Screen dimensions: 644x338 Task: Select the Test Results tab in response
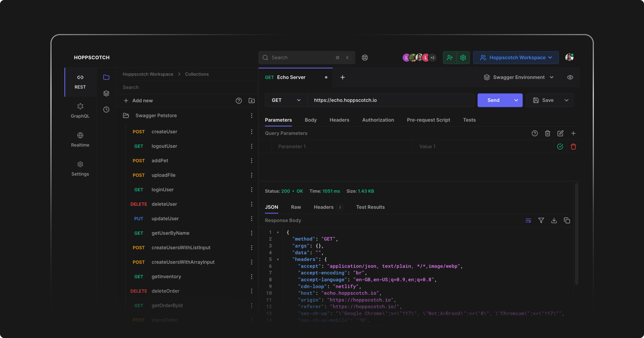click(371, 207)
